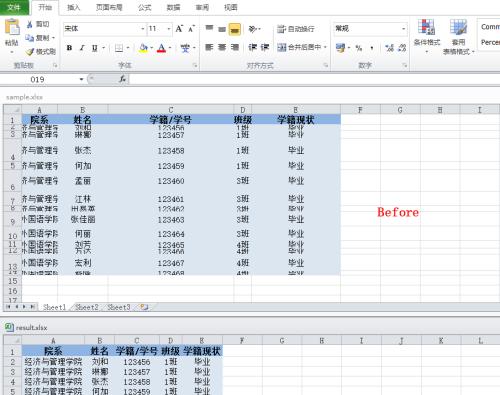Decrease font size with the small A

tap(191, 29)
